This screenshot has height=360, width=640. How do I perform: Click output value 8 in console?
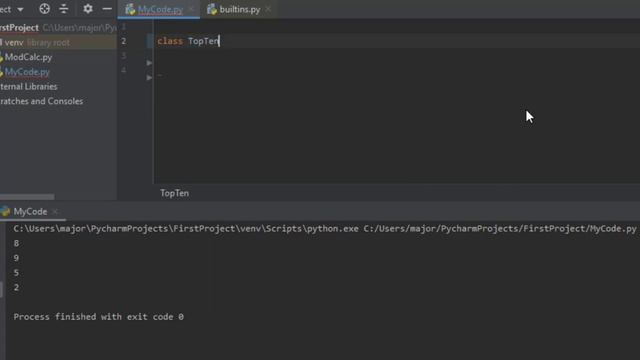(x=16, y=243)
